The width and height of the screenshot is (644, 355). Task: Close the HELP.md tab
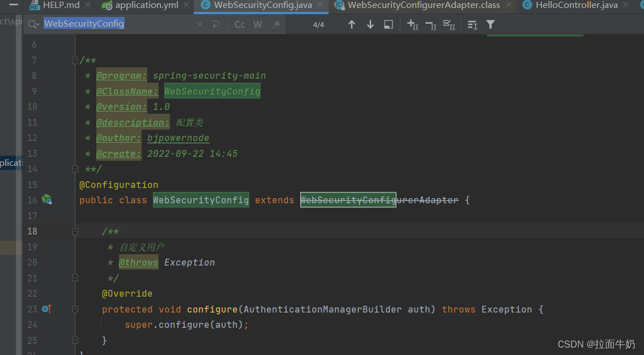[88, 5]
